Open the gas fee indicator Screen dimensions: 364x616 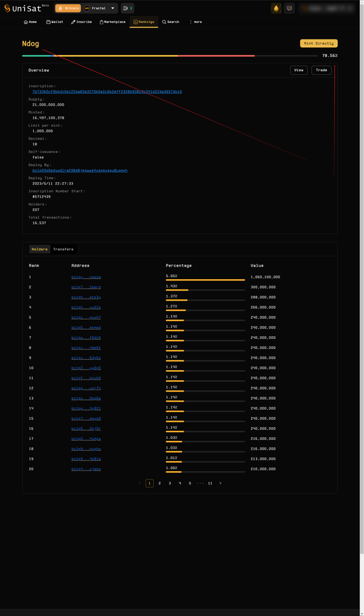click(x=128, y=8)
